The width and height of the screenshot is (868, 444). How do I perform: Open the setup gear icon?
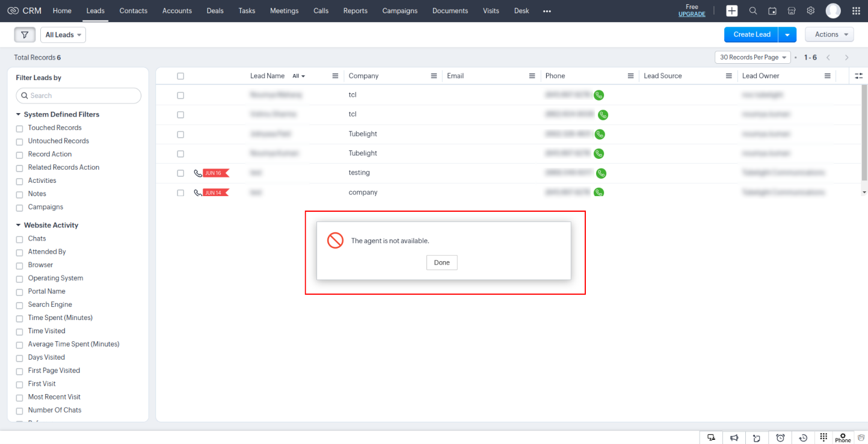(811, 11)
